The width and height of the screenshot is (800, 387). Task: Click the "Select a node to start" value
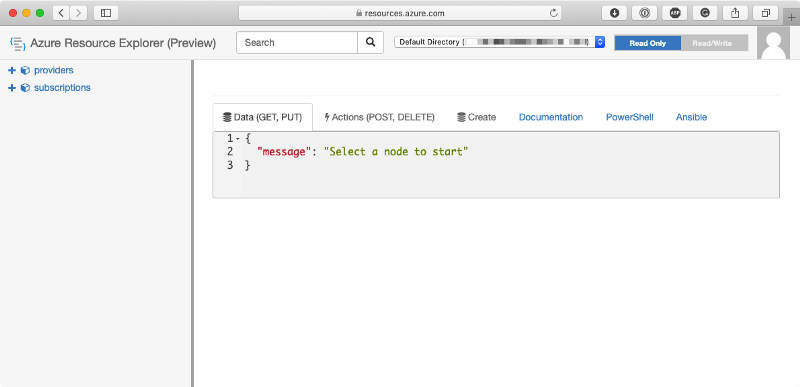pyautogui.click(x=396, y=151)
